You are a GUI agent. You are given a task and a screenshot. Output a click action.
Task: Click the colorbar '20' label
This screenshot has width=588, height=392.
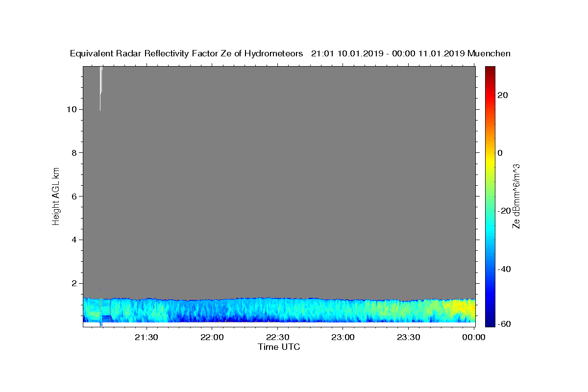503,95
